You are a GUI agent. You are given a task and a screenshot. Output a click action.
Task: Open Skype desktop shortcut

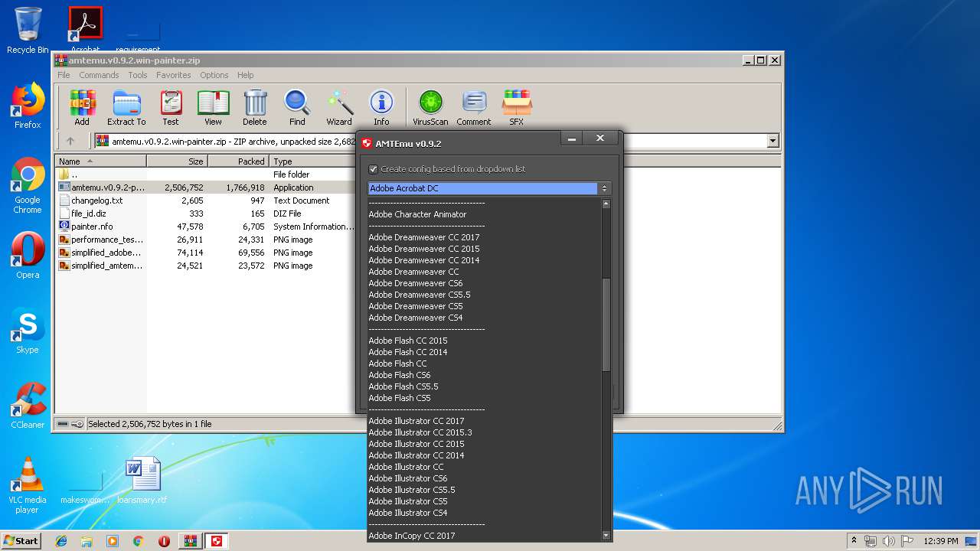28,331
